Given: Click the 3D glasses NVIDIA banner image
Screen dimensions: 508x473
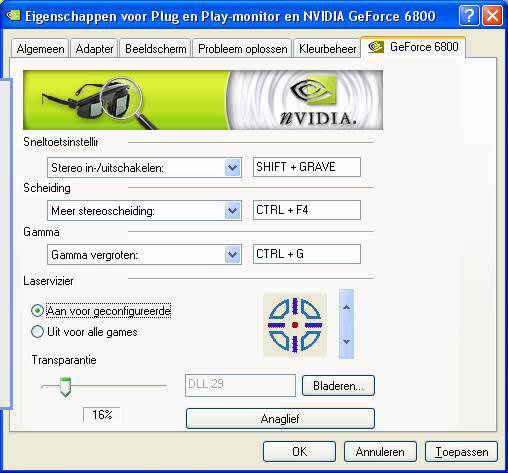Looking at the screenshot, I should click(203, 100).
